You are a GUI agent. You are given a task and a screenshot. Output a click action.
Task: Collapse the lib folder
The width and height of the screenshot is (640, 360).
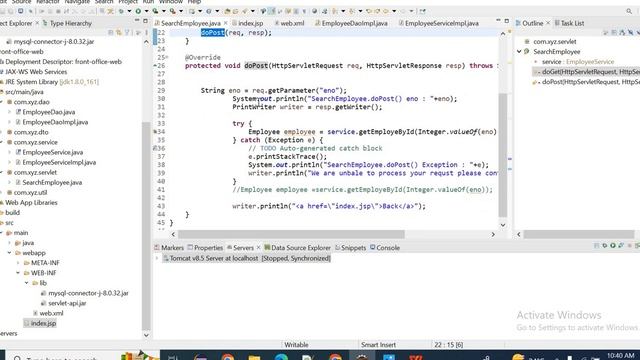(x=27, y=283)
